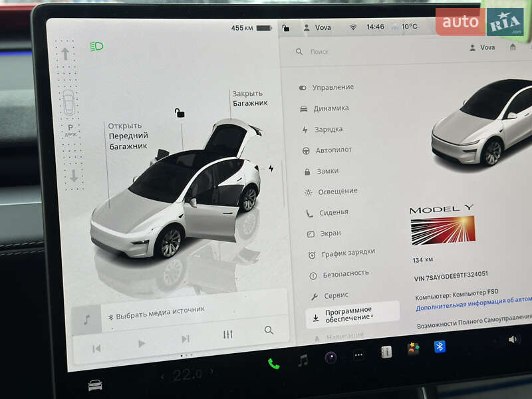Open the Автопилот settings menu
532x399 pixels.
pyautogui.click(x=333, y=150)
